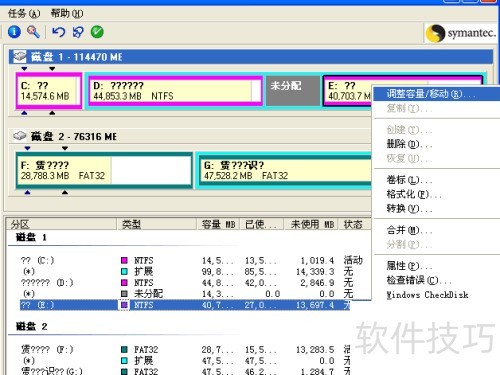The width and height of the screenshot is (500, 375).
Task: Select the 扩展 row under disk 2
Action: (185, 360)
